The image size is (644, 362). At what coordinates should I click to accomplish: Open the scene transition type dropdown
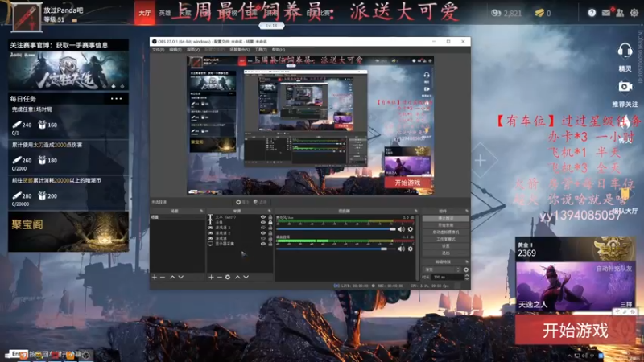(442, 269)
